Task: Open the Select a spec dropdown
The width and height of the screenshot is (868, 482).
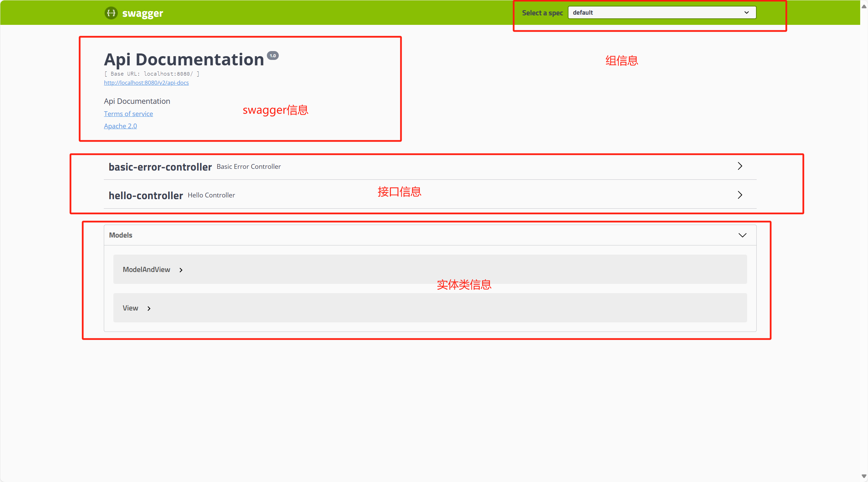Action: coord(661,13)
